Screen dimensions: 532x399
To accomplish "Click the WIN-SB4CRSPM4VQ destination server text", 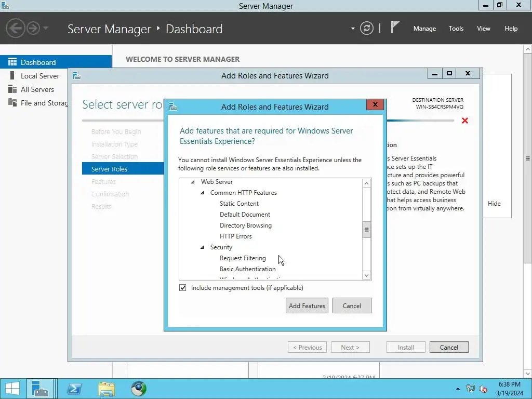I will click(x=440, y=107).
